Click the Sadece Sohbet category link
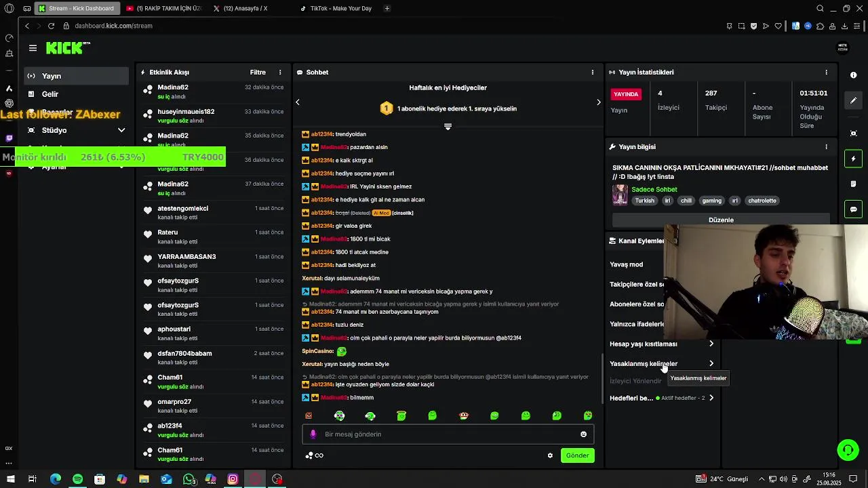The width and height of the screenshot is (868, 488). (x=654, y=190)
